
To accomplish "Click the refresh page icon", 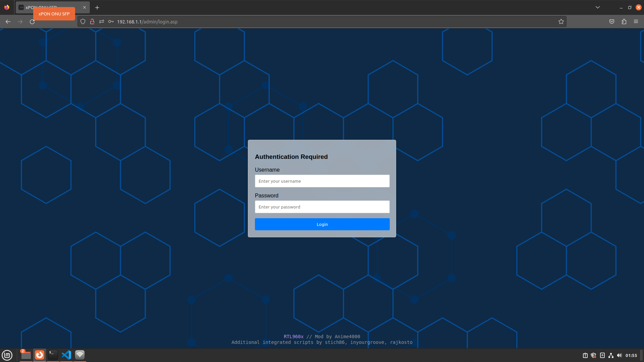I will tap(32, 22).
